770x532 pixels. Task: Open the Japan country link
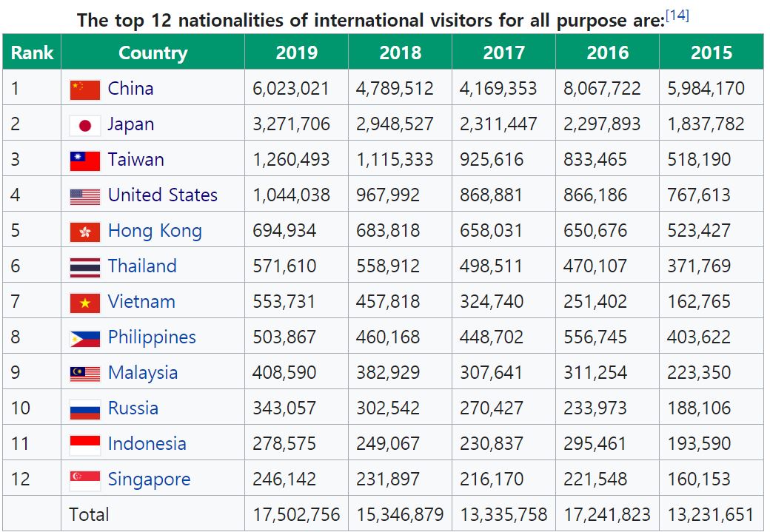(x=130, y=124)
